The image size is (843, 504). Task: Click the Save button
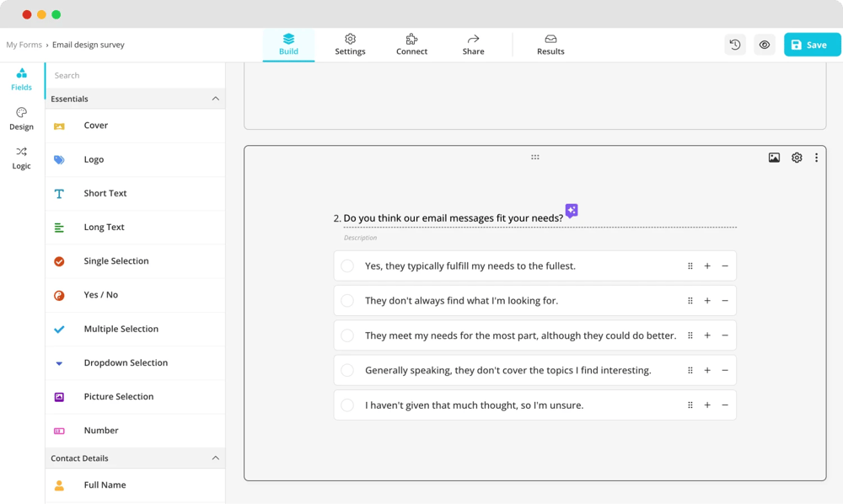812,45
